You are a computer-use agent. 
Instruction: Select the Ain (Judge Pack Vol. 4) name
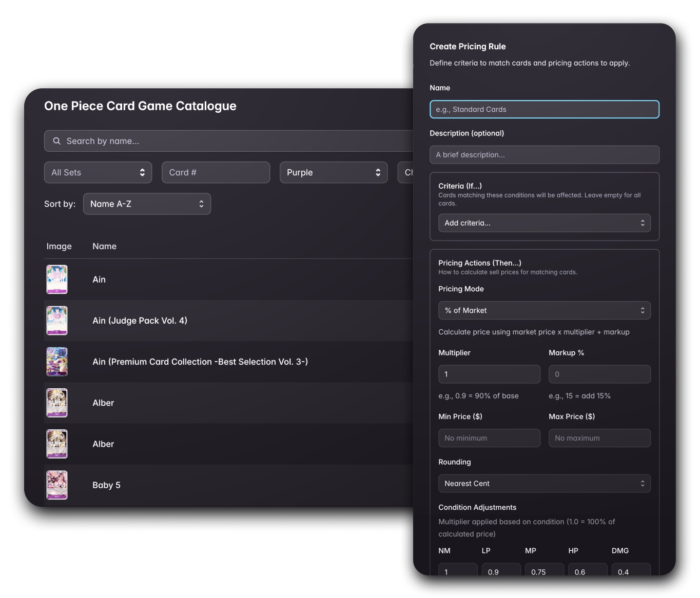coord(140,321)
